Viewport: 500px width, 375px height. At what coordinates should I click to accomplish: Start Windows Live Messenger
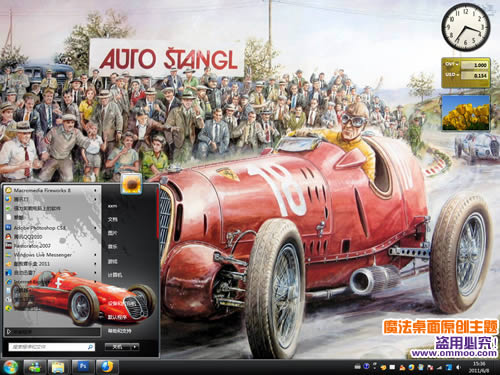point(43,255)
